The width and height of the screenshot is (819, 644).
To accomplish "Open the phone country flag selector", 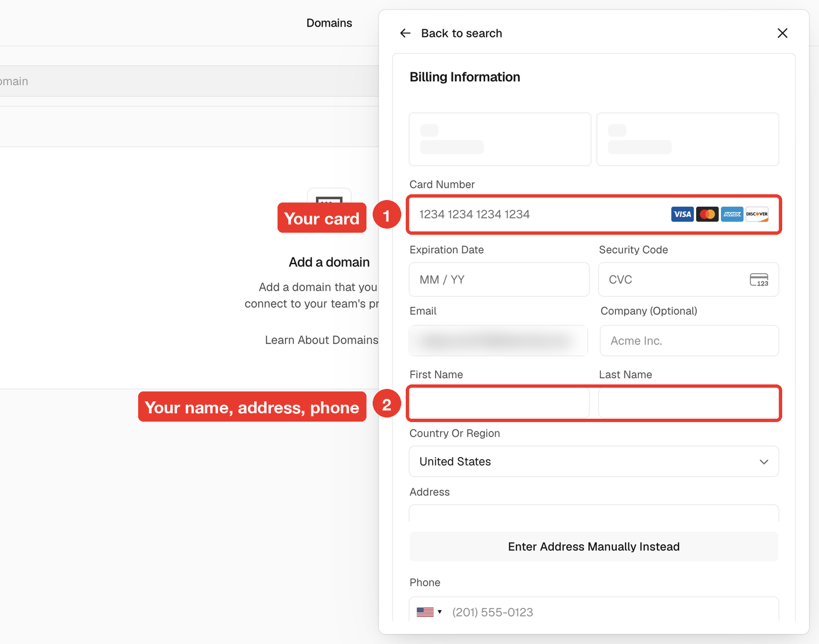I will pyautogui.click(x=429, y=612).
